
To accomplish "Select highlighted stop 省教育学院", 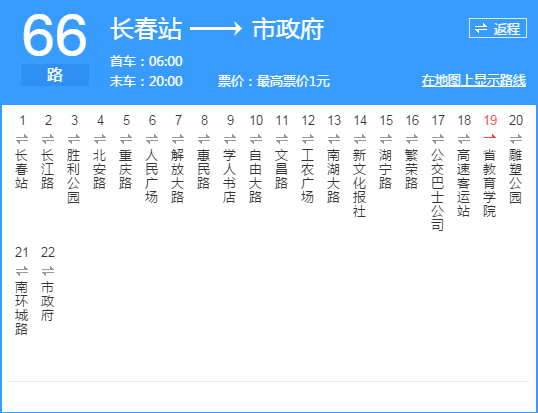I will (490, 183).
